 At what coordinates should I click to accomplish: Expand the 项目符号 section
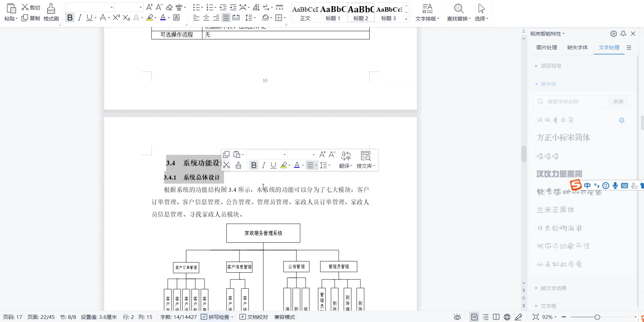click(x=551, y=66)
